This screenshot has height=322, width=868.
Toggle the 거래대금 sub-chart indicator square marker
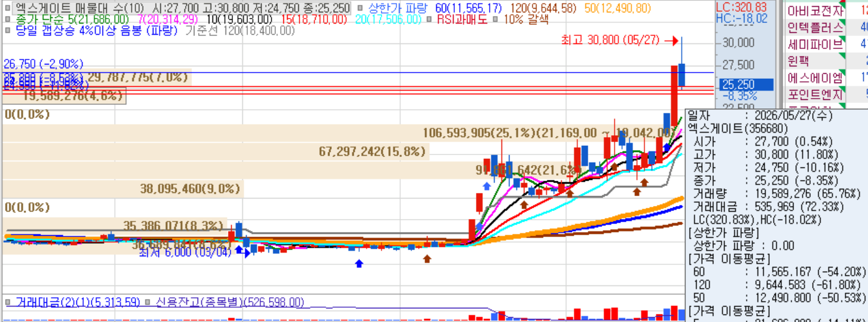[7, 302]
